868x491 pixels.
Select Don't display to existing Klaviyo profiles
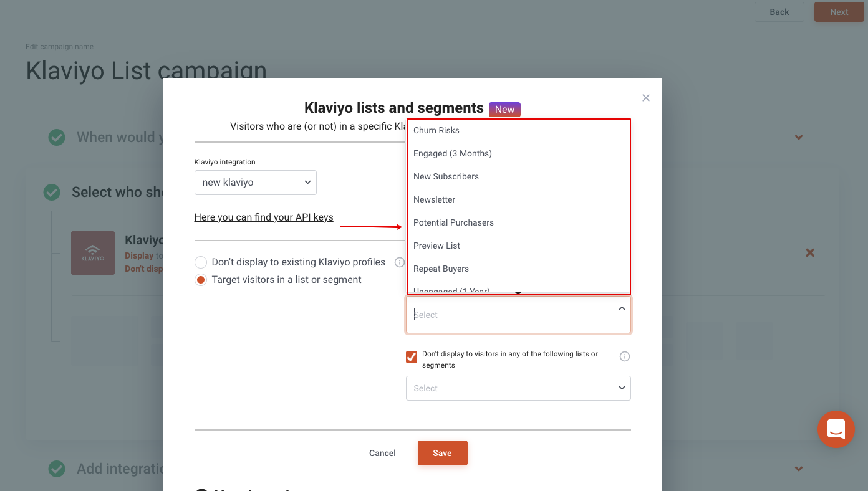click(201, 262)
